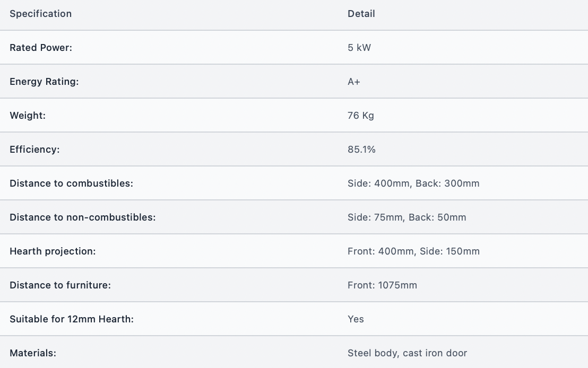The height and width of the screenshot is (368, 588).
Task: Click the 5 kW value
Action: click(359, 48)
